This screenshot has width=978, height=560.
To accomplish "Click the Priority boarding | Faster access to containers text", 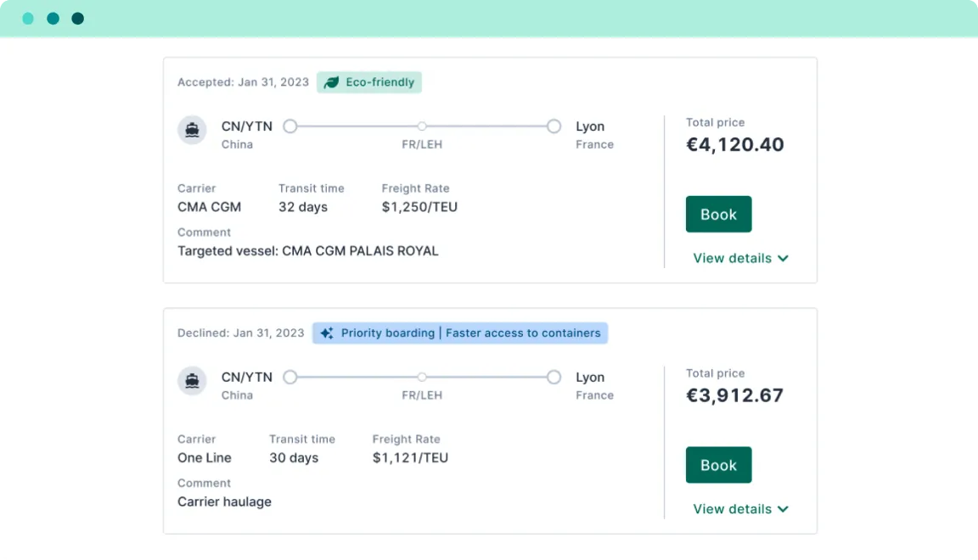I will (471, 333).
